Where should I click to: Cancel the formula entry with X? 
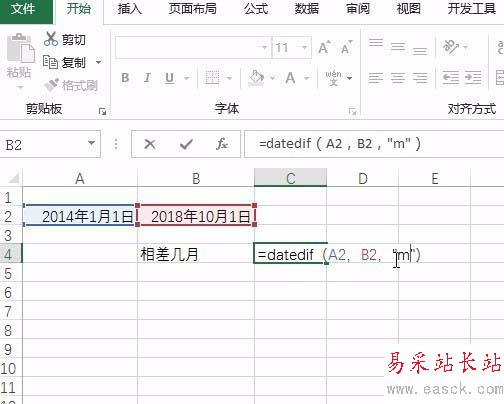coord(150,144)
